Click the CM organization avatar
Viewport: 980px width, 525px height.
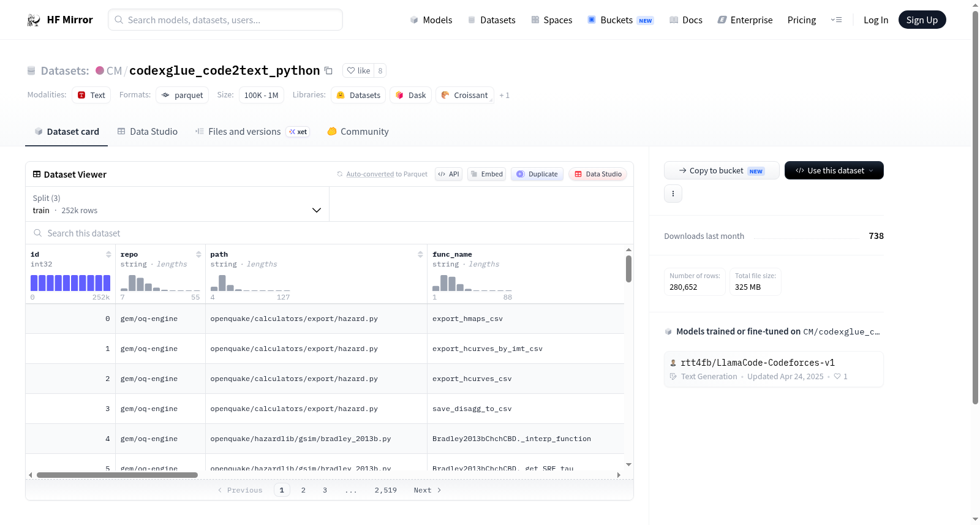100,70
